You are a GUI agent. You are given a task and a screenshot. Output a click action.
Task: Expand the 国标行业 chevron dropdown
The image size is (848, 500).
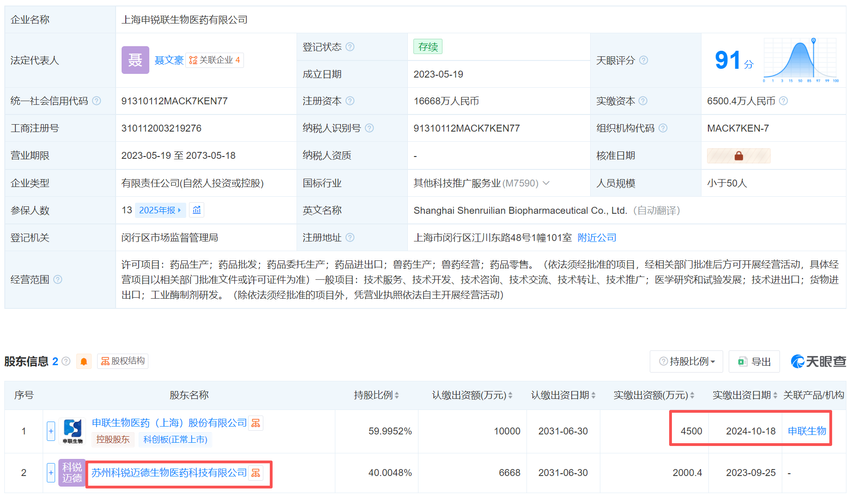coord(546,183)
